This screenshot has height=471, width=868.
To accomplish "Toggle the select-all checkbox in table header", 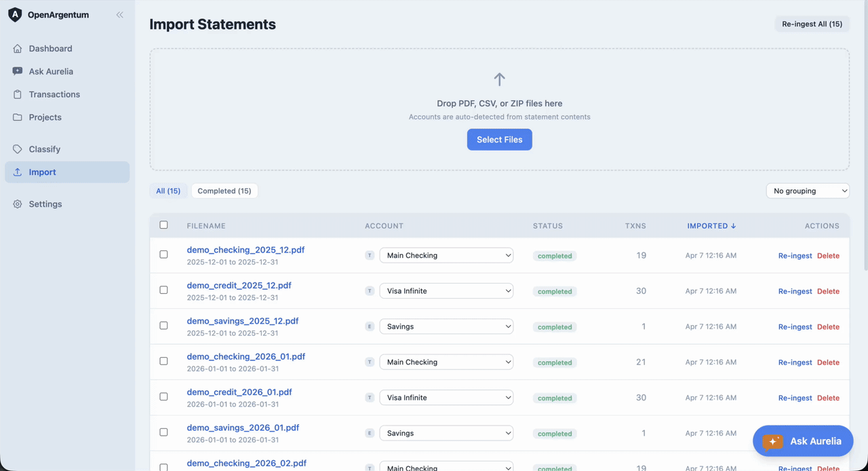I will (163, 225).
